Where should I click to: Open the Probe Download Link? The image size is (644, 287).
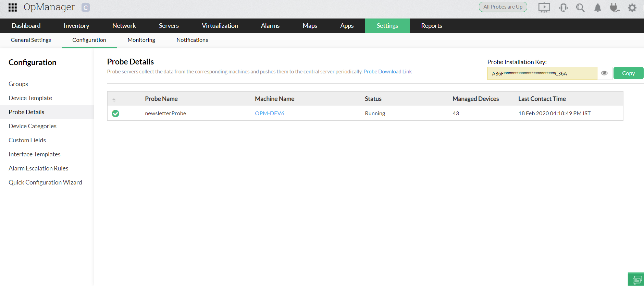pos(388,72)
